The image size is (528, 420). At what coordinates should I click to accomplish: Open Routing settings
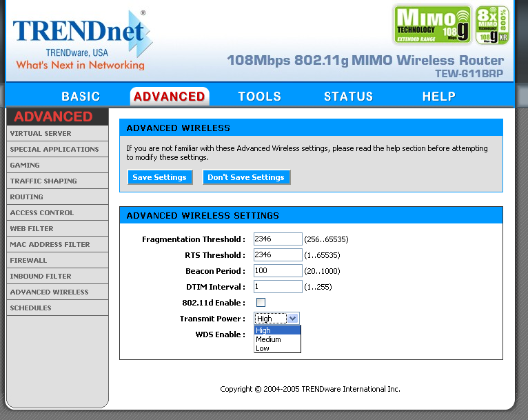[57, 197]
